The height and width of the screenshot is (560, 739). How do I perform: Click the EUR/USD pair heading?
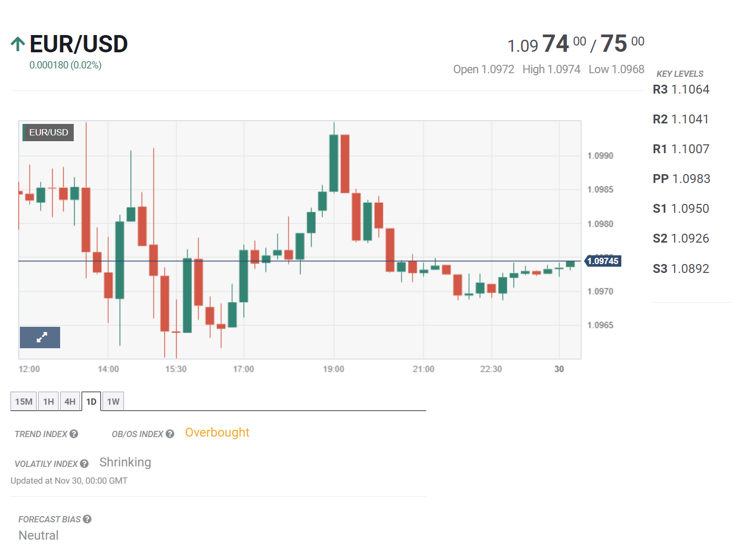(78, 44)
